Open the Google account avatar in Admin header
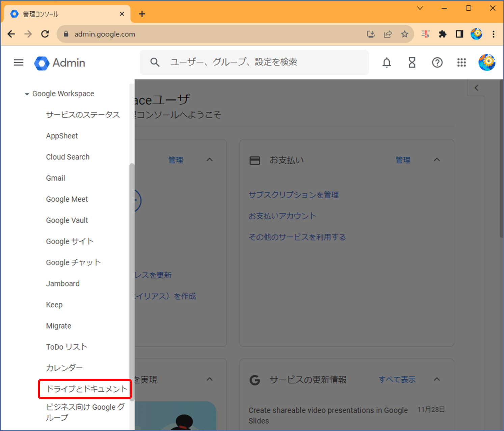Image resolution: width=504 pixels, height=431 pixels. point(487,62)
